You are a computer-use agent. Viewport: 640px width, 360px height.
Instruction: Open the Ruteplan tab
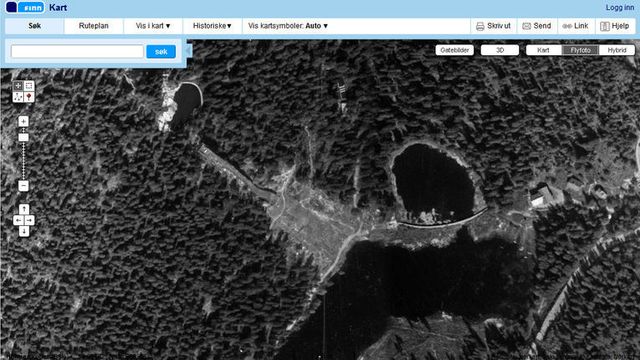tap(93, 26)
